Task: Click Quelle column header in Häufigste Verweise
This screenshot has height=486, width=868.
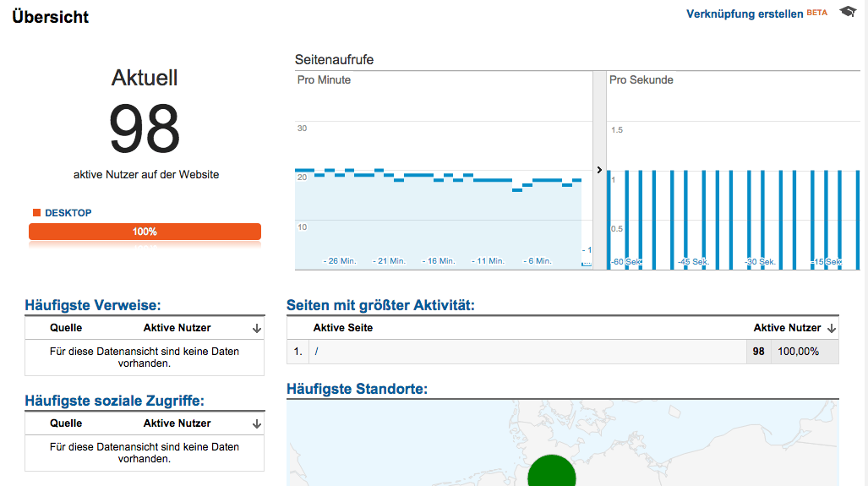Action: [66, 328]
